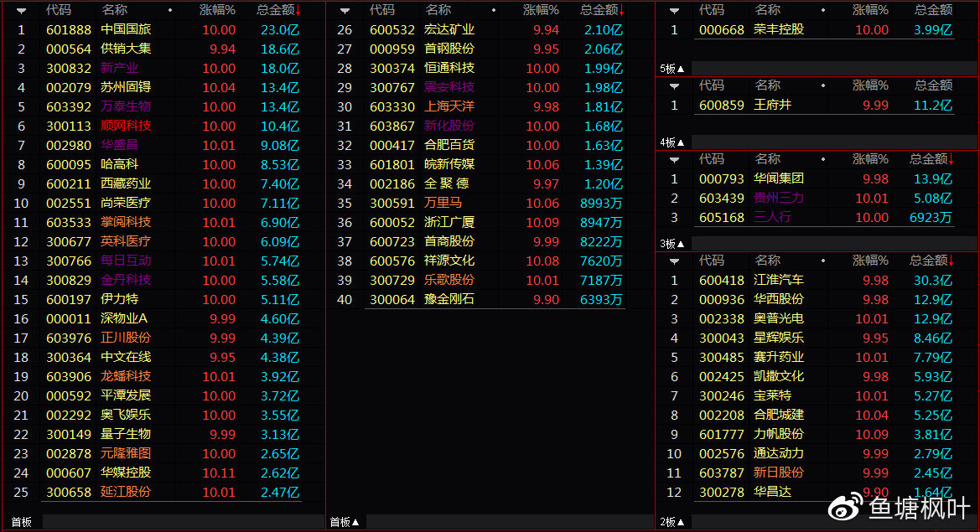Sort by 涨幅% in the 江淮汽车 panel
This screenshot has height=532, width=980.
pyautogui.click(x=871, y=261)
